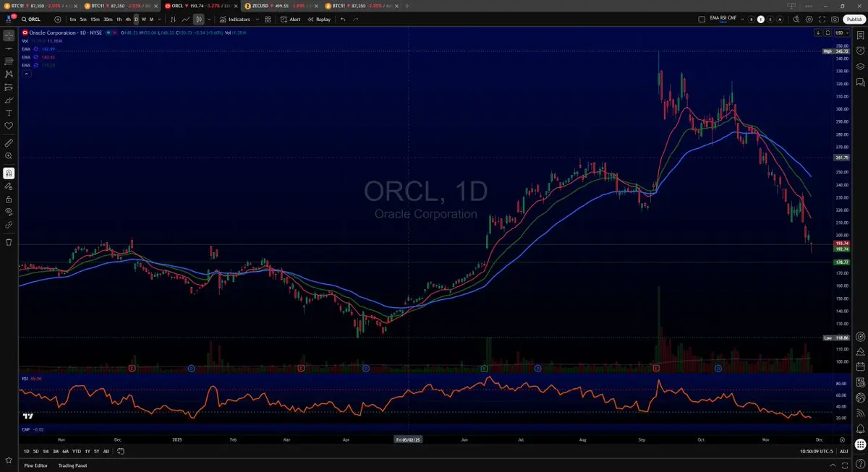
Task: Switch to the 15m timeframe
Action: tap(95, 20)
